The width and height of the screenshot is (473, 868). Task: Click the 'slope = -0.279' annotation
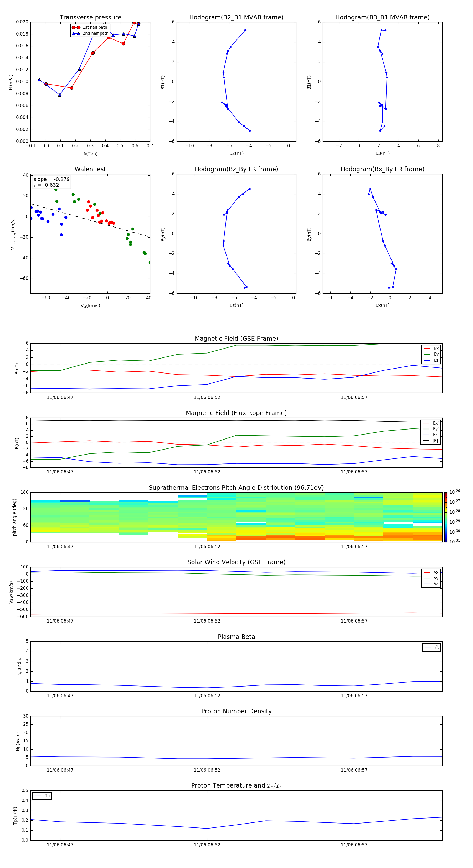click(52, 179)
